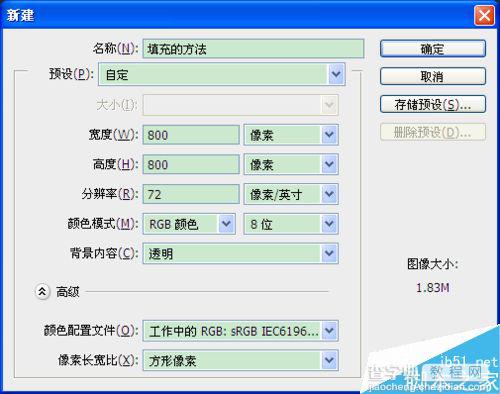Open the 宽度 unit dropdown 像素

291,135
